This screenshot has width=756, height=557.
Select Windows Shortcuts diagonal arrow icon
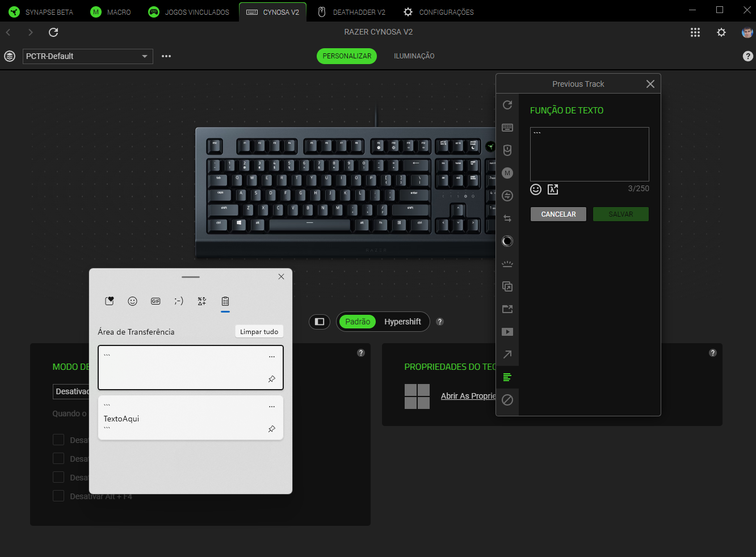(507, 355)
